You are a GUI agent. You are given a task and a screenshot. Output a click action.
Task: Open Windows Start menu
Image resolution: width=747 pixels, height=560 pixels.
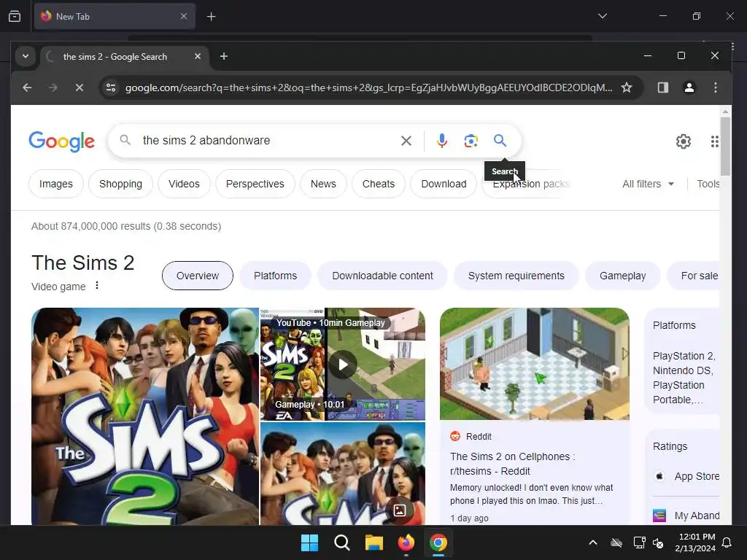(309, 542)
